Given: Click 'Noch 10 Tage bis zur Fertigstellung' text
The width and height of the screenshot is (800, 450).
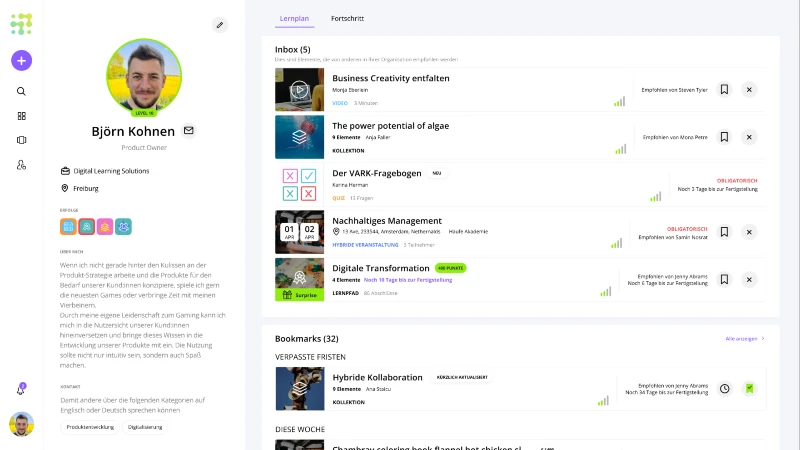Looking at the screenshot, I should 408,280.
